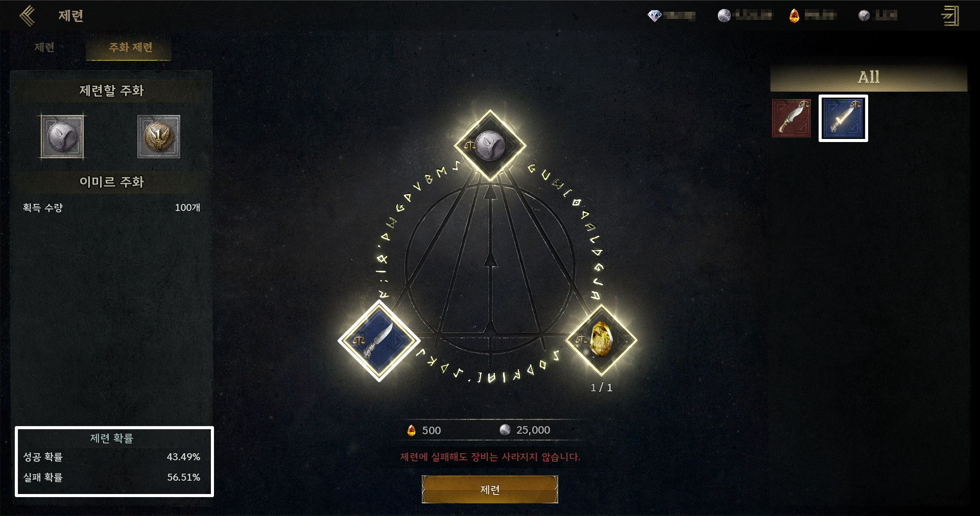
Task: Click the 500 flame cost value
Action: click(x=432, y=431)
